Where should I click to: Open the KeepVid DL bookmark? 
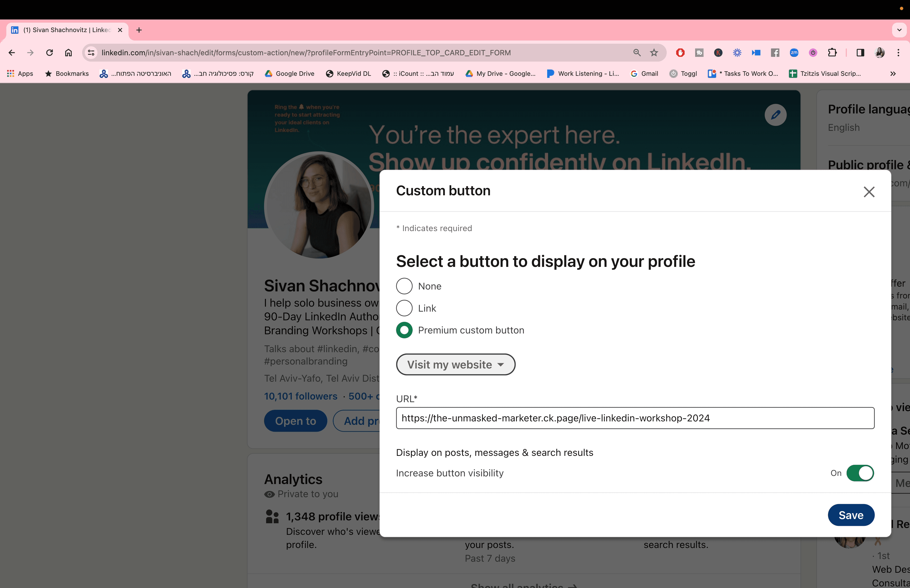coord(348,74)
